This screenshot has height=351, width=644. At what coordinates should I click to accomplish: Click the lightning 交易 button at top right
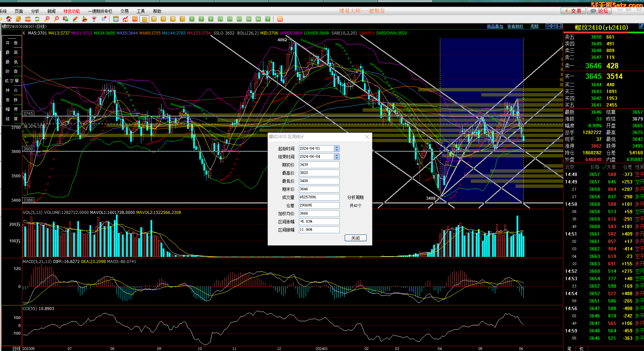point(573,11)
